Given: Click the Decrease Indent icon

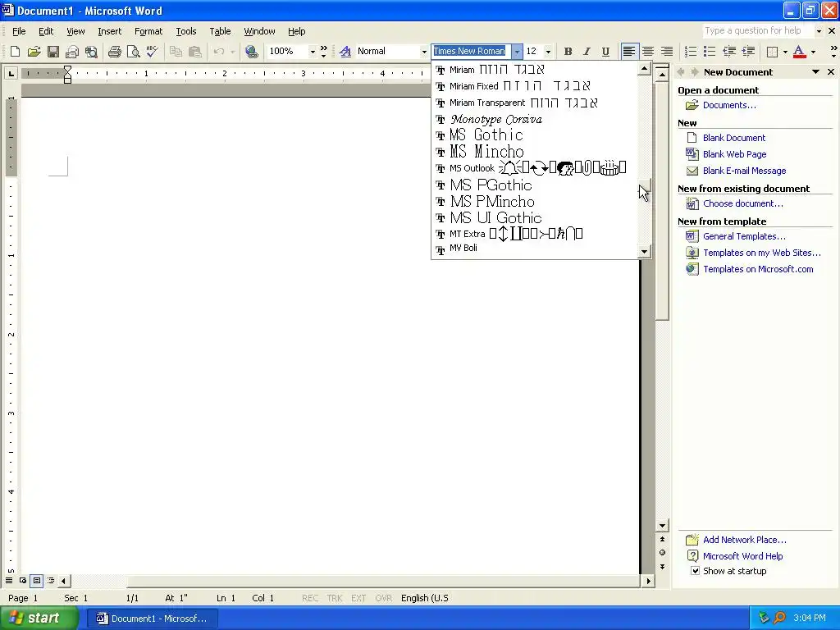Looking at the screenshot, I should pyautogui.click(x=729, y=52).
